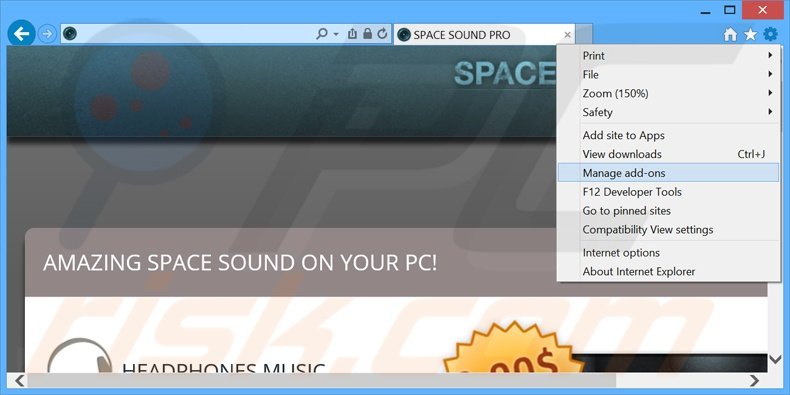Maximize the browser window
Screen dimensions: 790x395
(x=730, y=9)
